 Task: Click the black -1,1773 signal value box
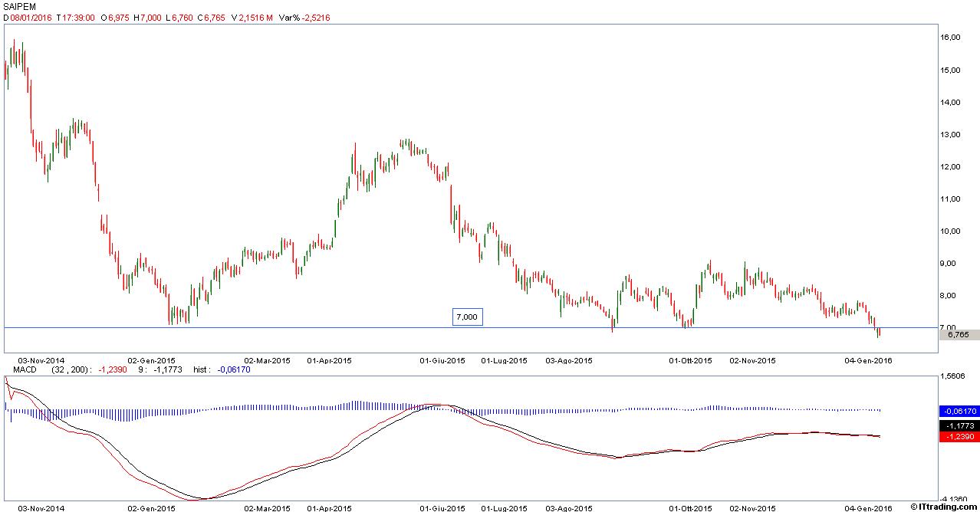(x=959, y=425)
